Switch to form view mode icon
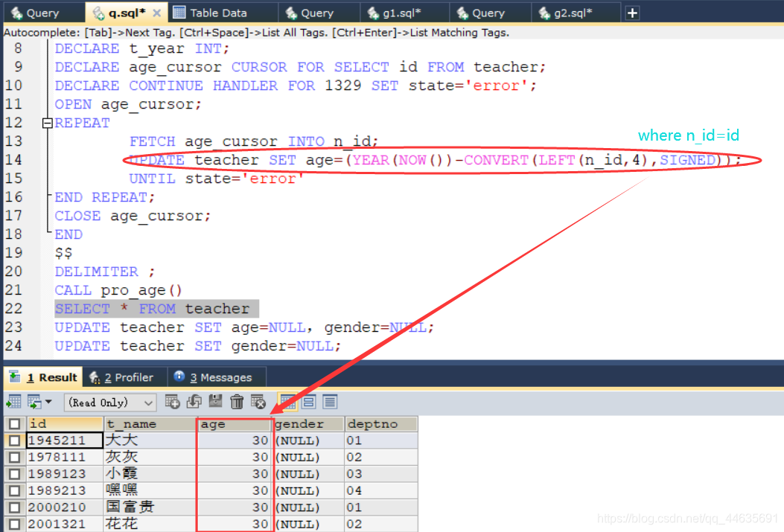Screen dimensions: 784x532 (309, 402)
